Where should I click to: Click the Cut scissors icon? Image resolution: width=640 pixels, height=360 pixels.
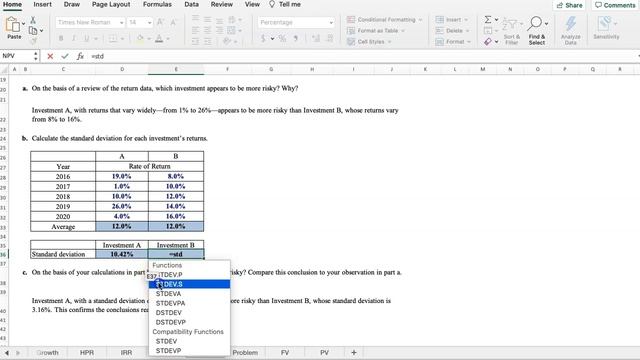pyautogui.click(x=33, y=20)
